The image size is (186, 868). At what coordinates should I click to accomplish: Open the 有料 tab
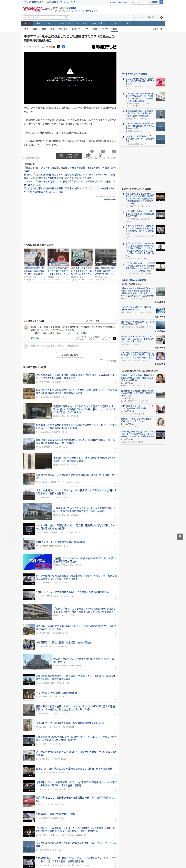point(128,24)
